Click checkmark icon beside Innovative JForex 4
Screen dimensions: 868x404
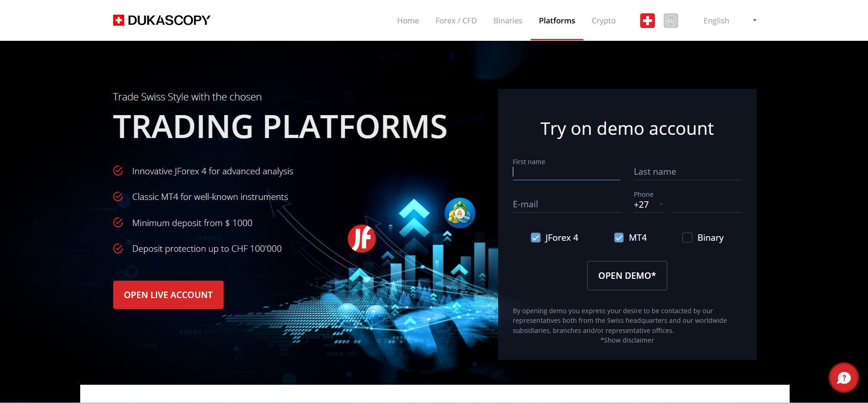(x=118, y=171)
